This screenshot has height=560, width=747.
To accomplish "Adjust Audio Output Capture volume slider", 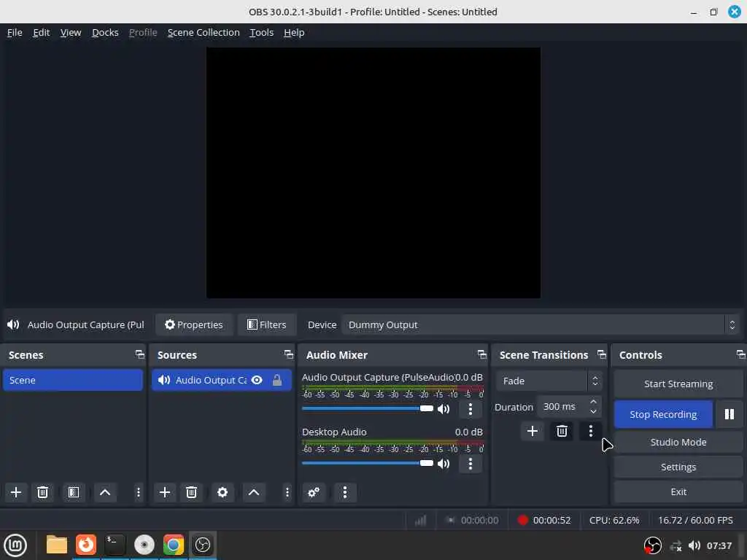I will (368, 408).
